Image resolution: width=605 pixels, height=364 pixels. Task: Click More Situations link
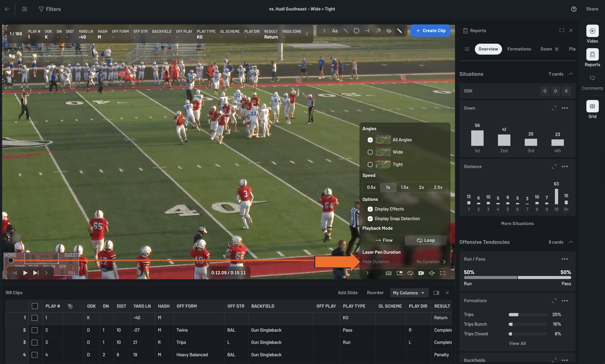click(517, 224)
